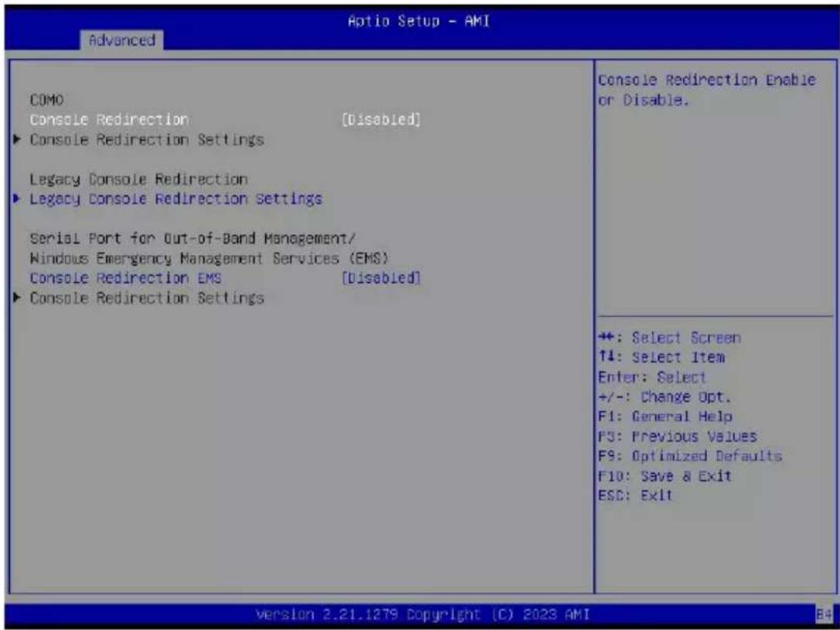Click the F1: General Help hint

pos(665,416)
